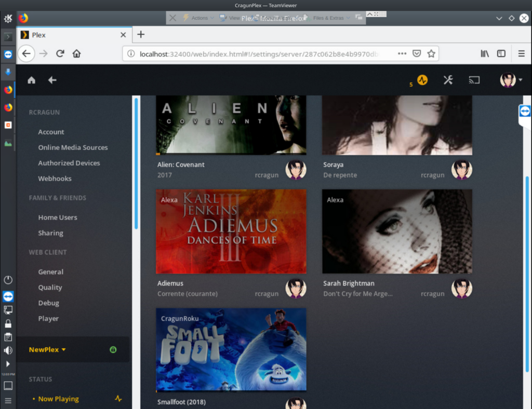Click user avatar beside Sarah Brightman

(462, 289)
